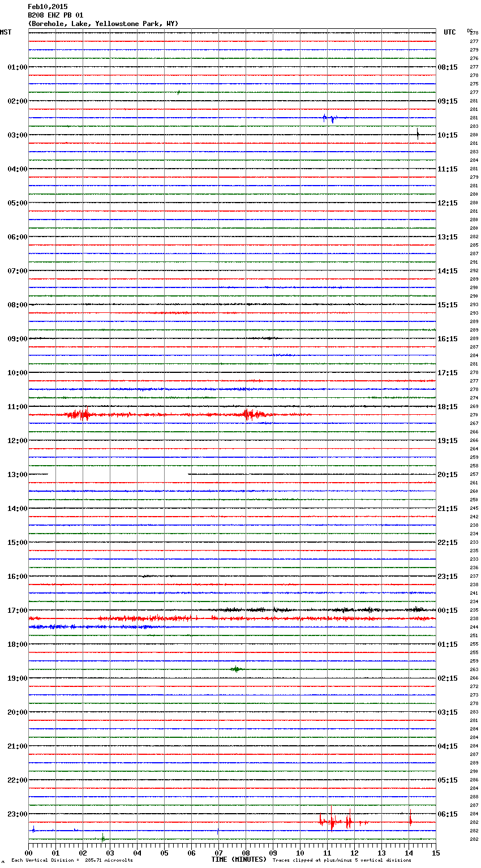Click the 08:15 UTC time label
Image resolution: width=481 pixels, height=868 pixels.
[x=448, y=67]
